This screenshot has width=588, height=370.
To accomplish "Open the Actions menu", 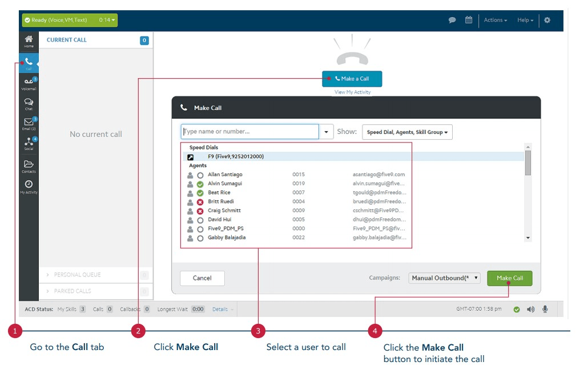I will click(495, 20).
